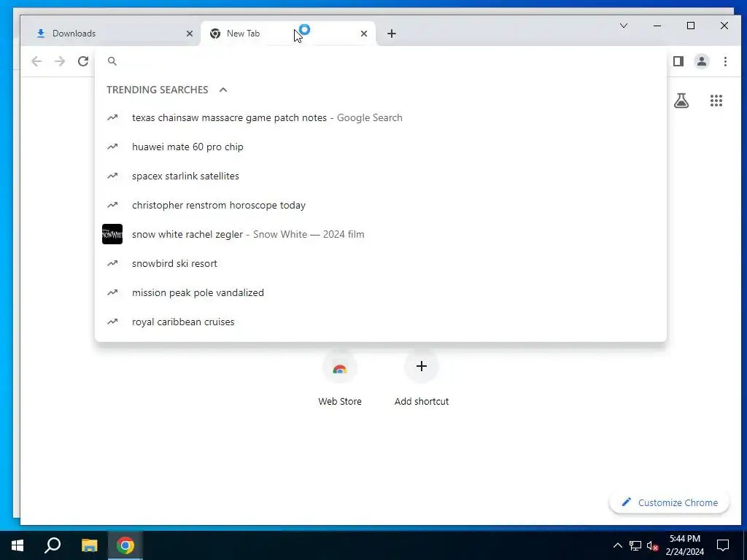Click the Customize Chrome button
This screenshot has width=747, height=560.
[669, 502]
